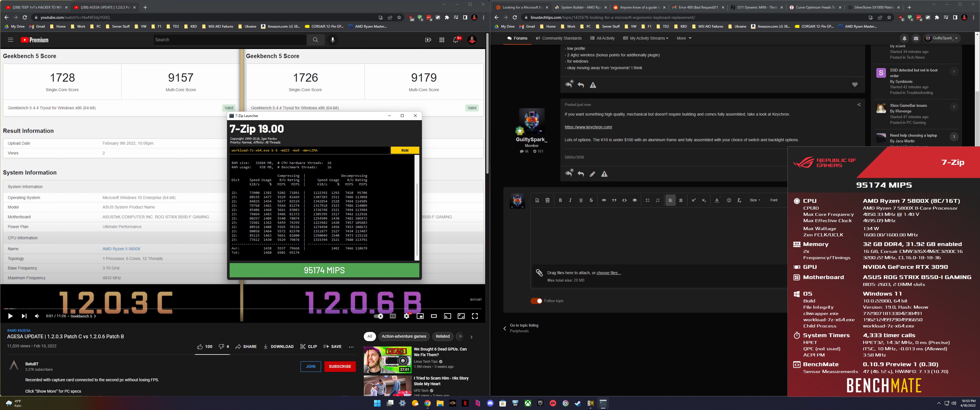The height and width of the screenshot is (410, 980).
Task: Toggle YouTube autoplay switch
Action: (379, 316)
